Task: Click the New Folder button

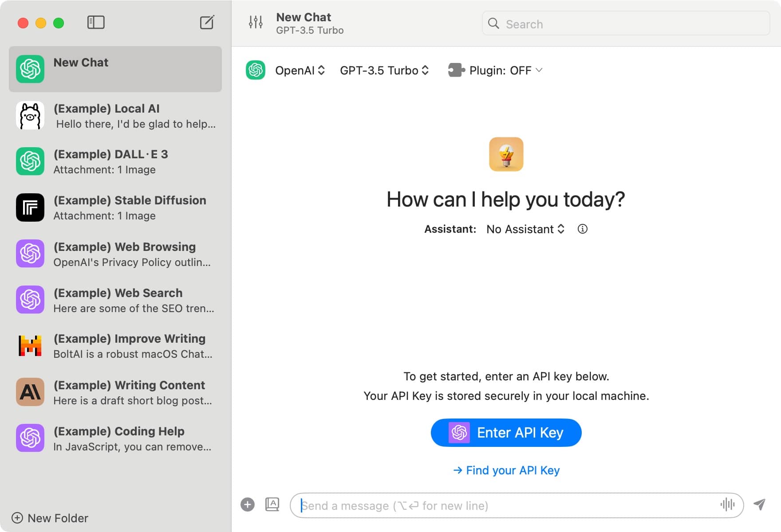Action: 50,518
